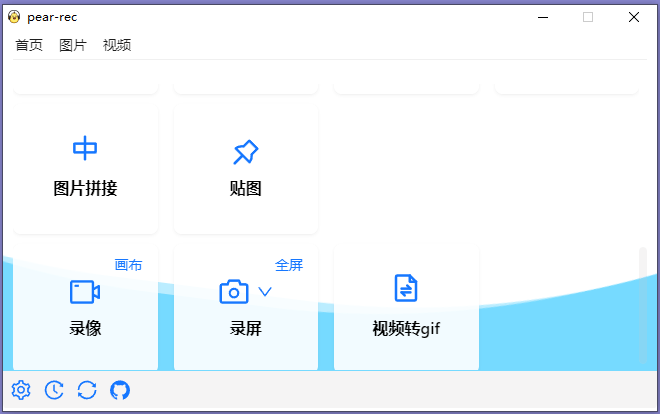The image size is (660, 414).
Task: Maximize the pear-rec window
Action: [x=588, y=17]
